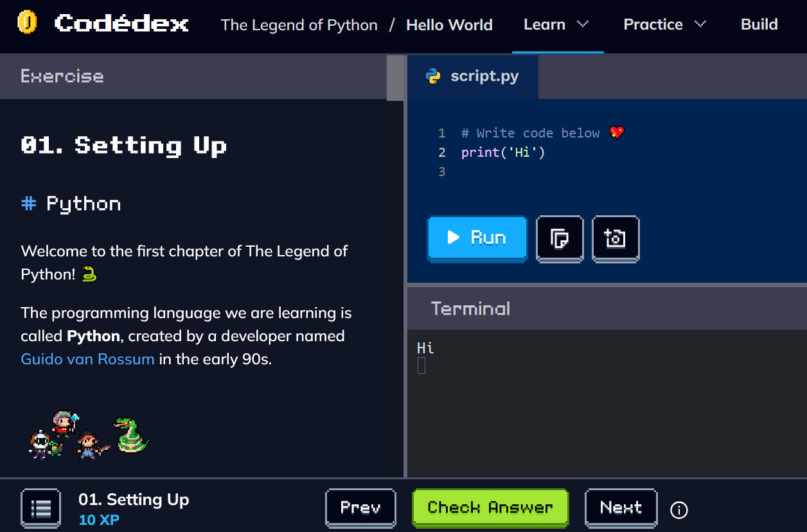This screenshot has width=807, height=532.
Task: Open The Legend of Python breadcrumb
Action: coord(299,25)
